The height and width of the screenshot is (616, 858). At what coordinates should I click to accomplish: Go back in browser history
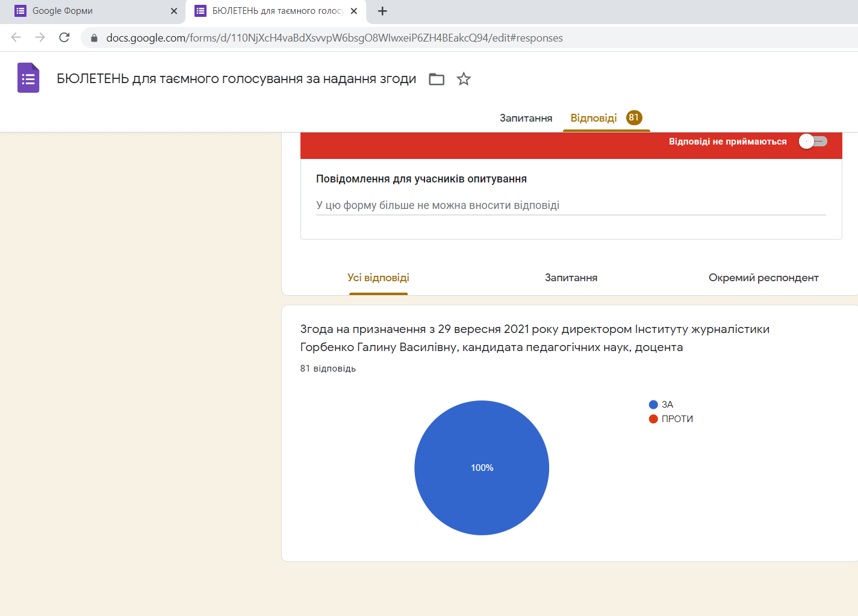(x=16, y=37)
